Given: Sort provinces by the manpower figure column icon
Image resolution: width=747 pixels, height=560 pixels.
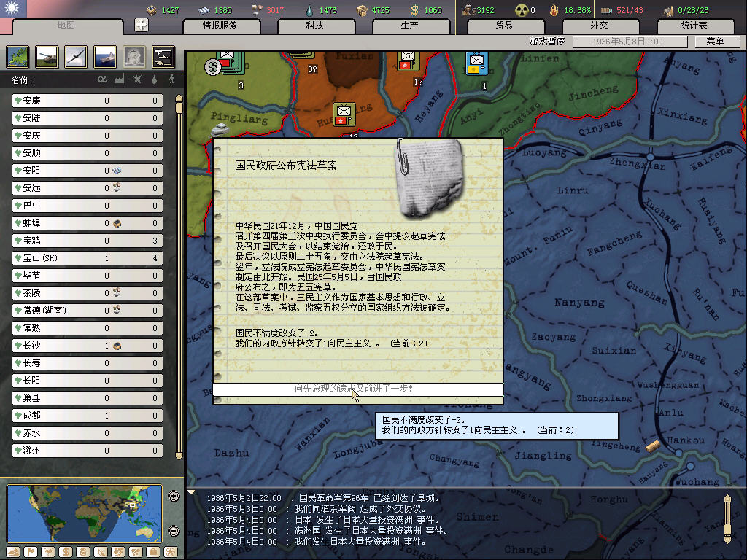Looking at the screenshot, I should click(171, 79).
